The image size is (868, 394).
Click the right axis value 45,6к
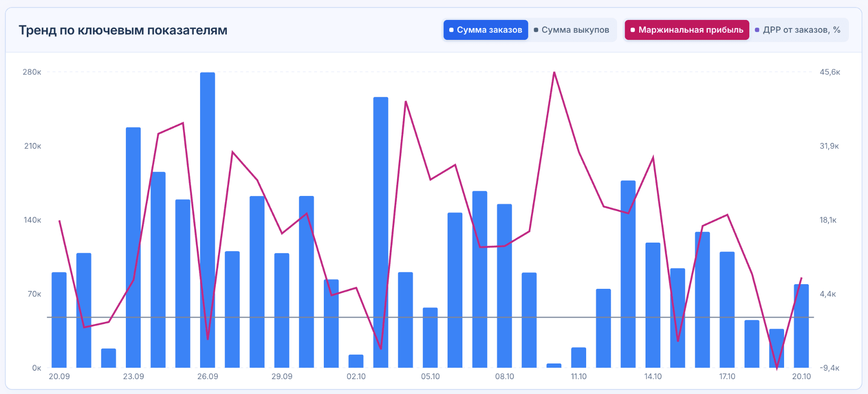tap(830, 72)
